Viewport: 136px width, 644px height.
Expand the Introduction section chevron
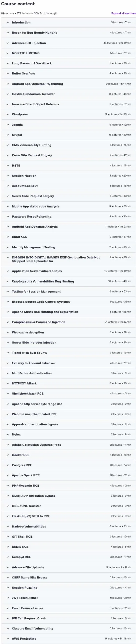[8, 23]
